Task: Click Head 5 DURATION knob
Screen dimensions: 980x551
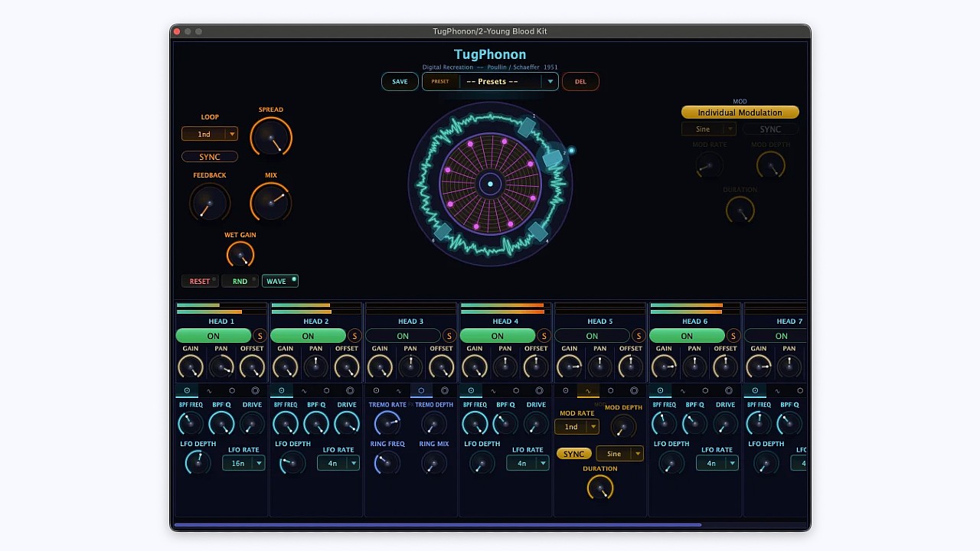Action: coord(600,487)
